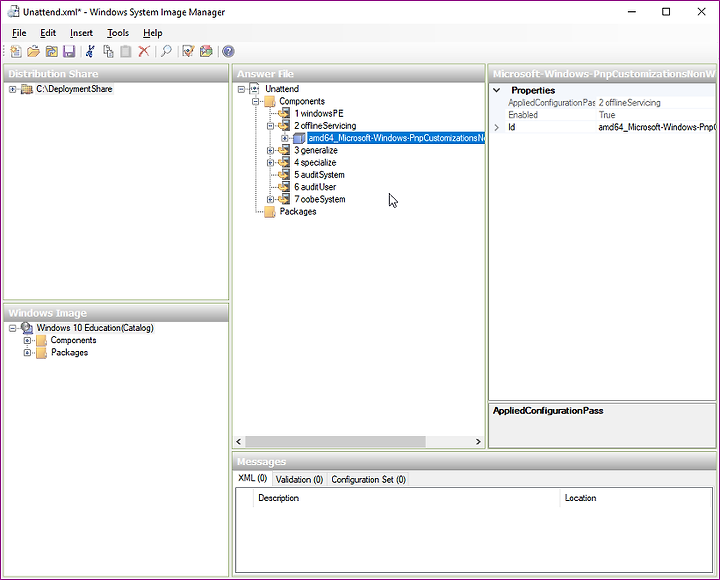Click the 3 generalize pass icon
Image resolution: width=720 pixels, height=580 pixels.
(x=285, y=150)
